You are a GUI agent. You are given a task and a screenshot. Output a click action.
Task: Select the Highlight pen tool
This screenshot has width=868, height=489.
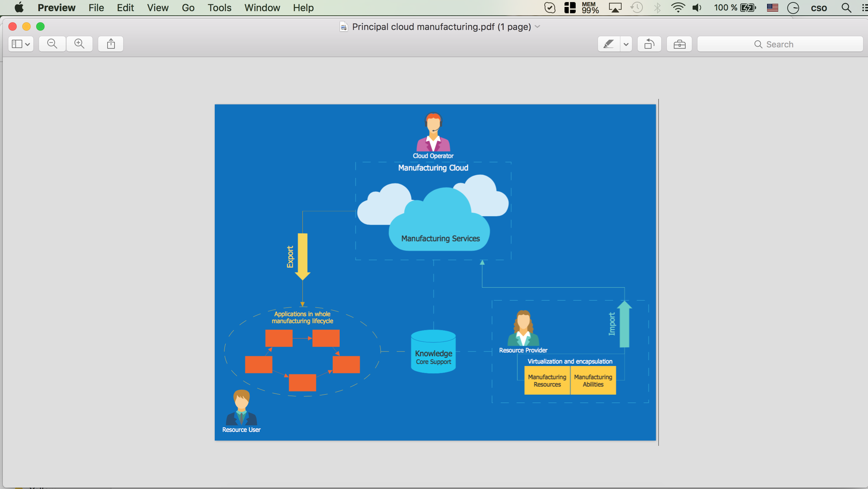pos(609,44)
